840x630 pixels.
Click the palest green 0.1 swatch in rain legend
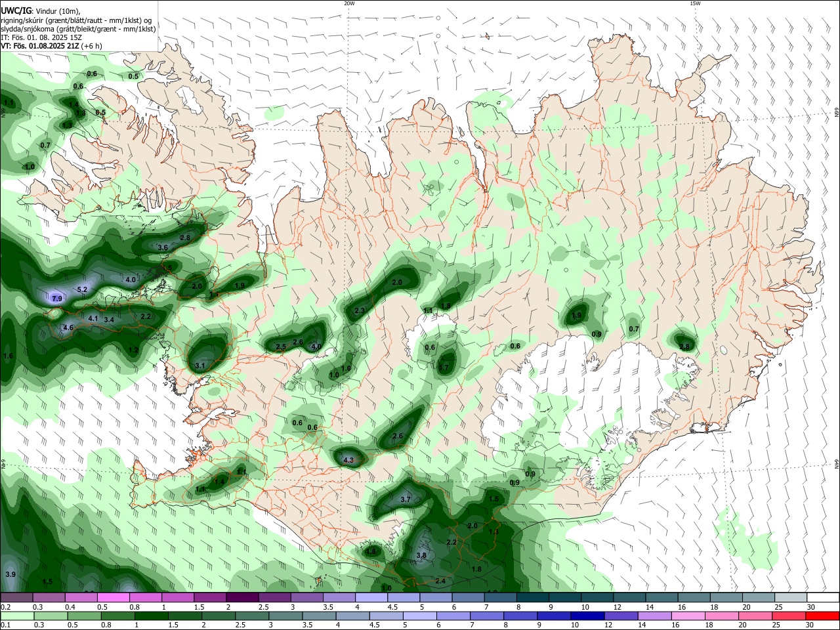point(16,616)
